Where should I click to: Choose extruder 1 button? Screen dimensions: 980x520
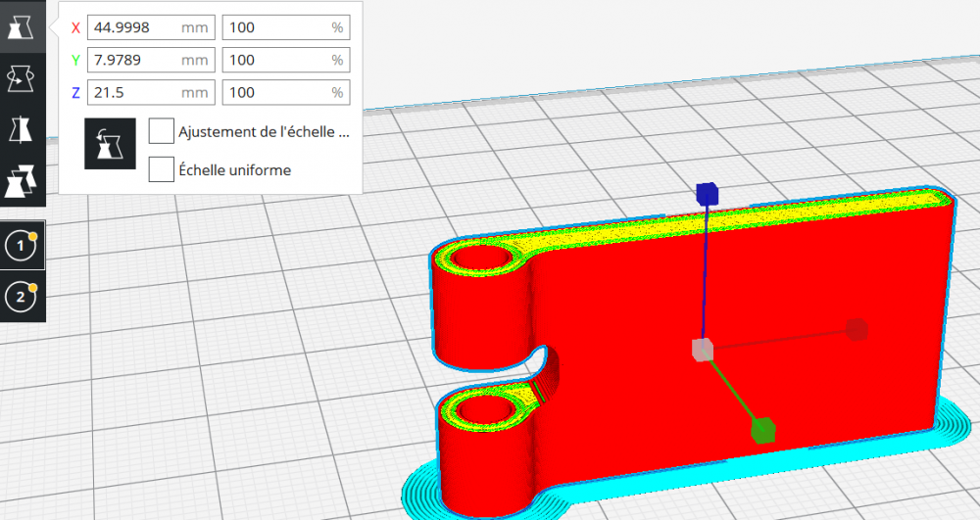pos(22,246)
